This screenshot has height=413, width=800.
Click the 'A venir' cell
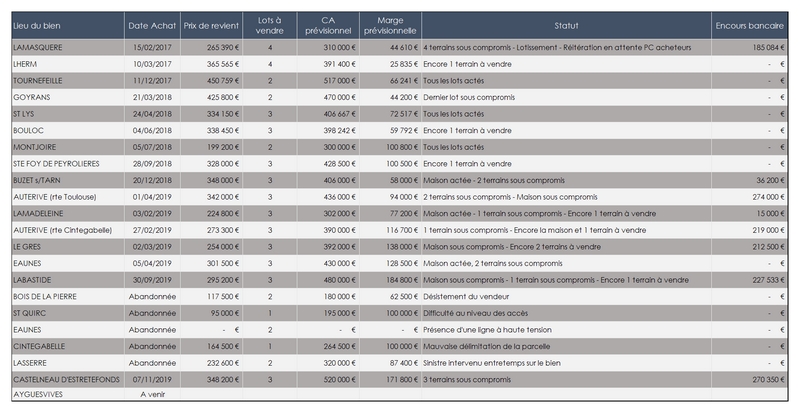point(152,394)
